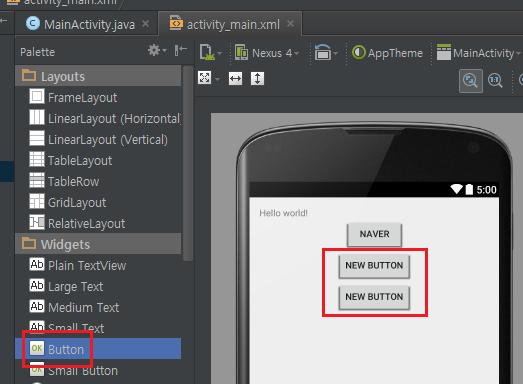Select TableLayout in the palette
Image resolution: width=523 pixels, height=384 pixels.
coord(98,160)
